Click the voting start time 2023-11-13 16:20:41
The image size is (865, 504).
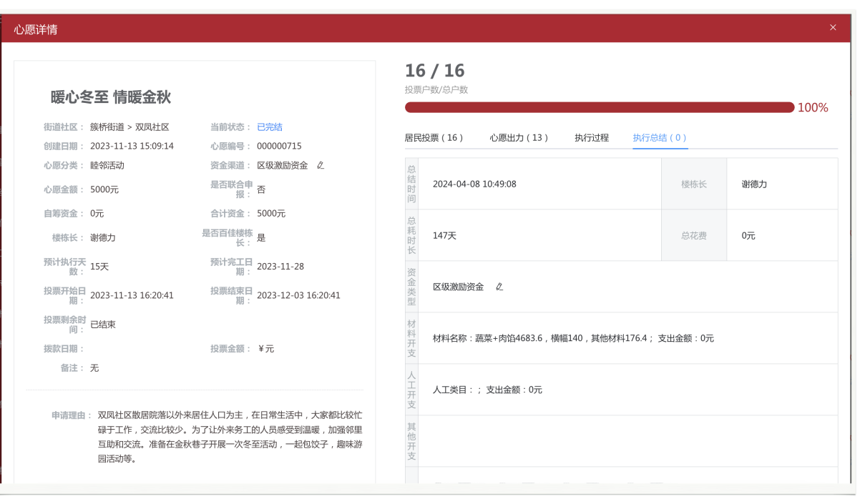[132, 295]
